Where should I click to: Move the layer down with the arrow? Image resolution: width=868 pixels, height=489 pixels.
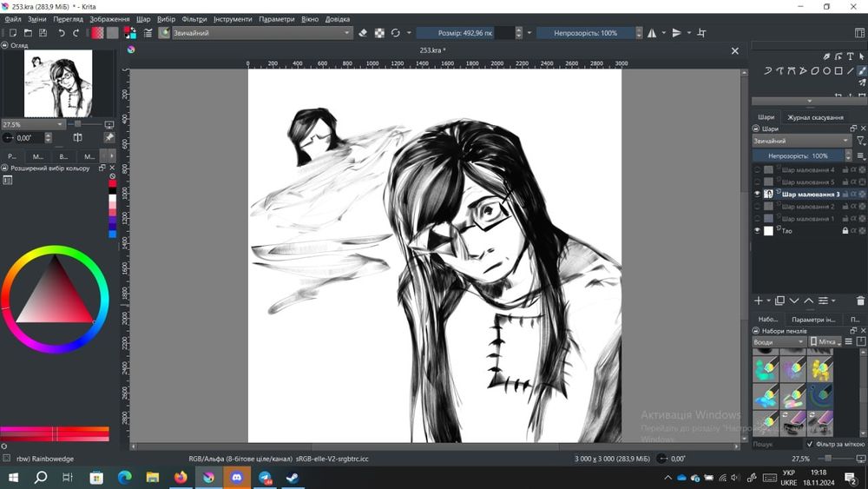tap(794, 301)
